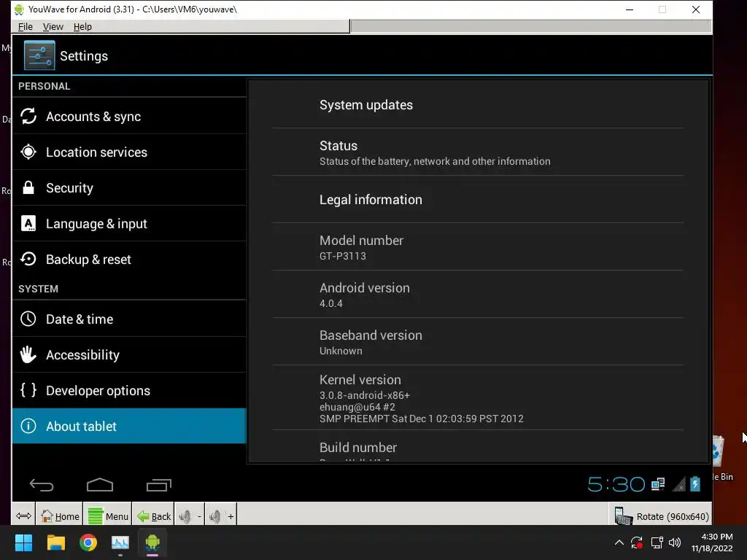Click the 5:30 clock in Android status bar
Viewport: 747px width, 560px height.
616,484
